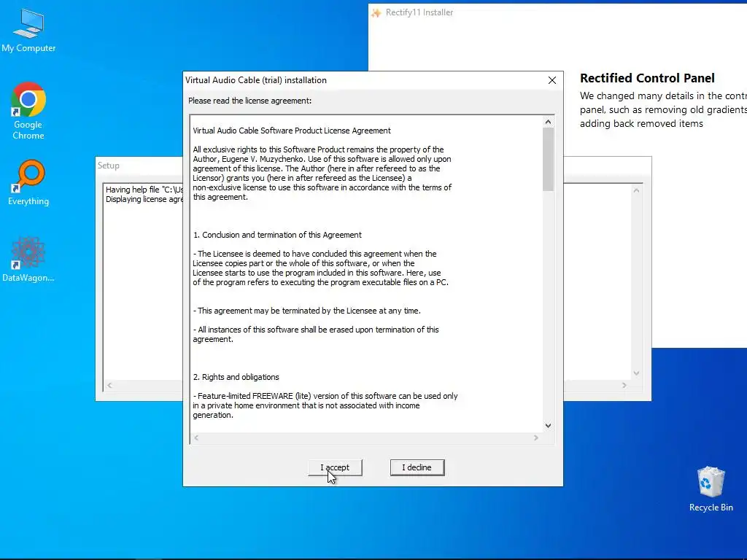The height and width of the screenshot is (560, 747).
Task: Close the Virtual Audio Cable installation dialog
Action: [x=551, y=80]
